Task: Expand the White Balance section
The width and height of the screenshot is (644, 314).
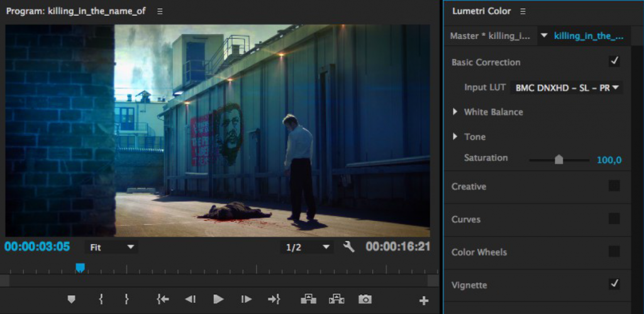Action: pyautogui.click(x=455, y=112)
